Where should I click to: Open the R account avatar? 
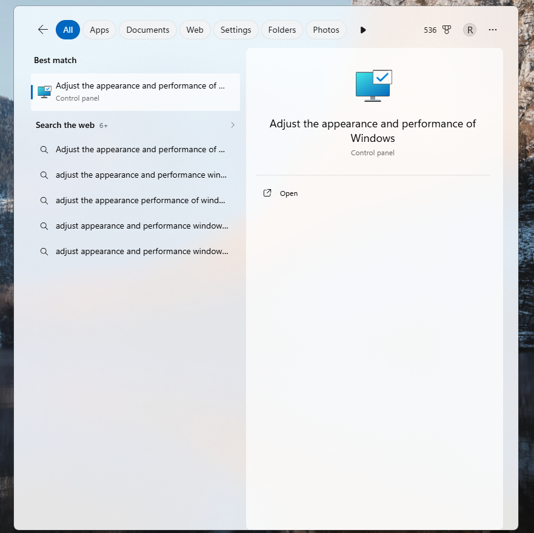(x=470, y=30)
